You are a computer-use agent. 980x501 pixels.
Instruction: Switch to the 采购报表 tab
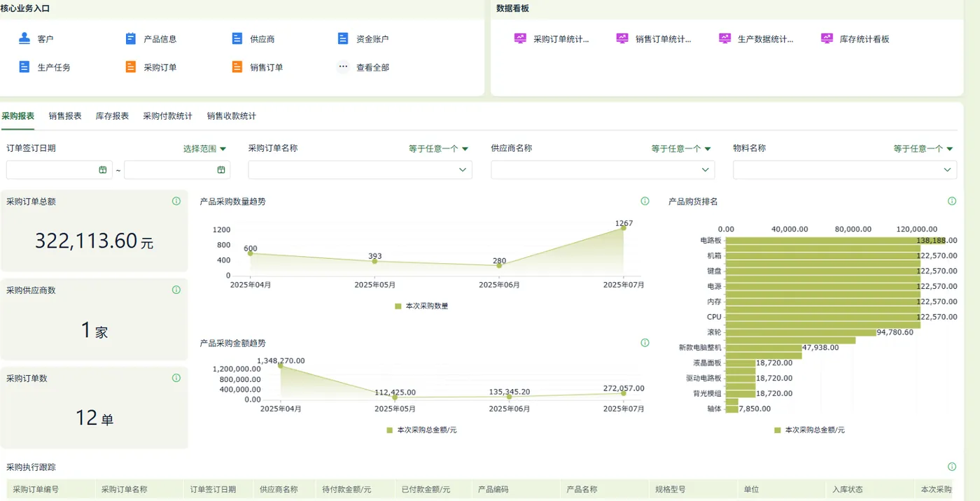click(17, 116)
